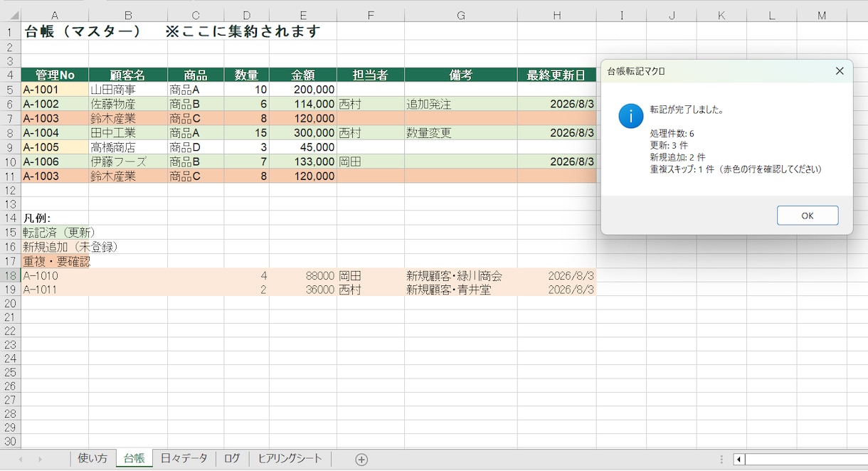Click the next sheet navigation arrow
The height and width of the screenshot is (471, 868).
(40, 460)
